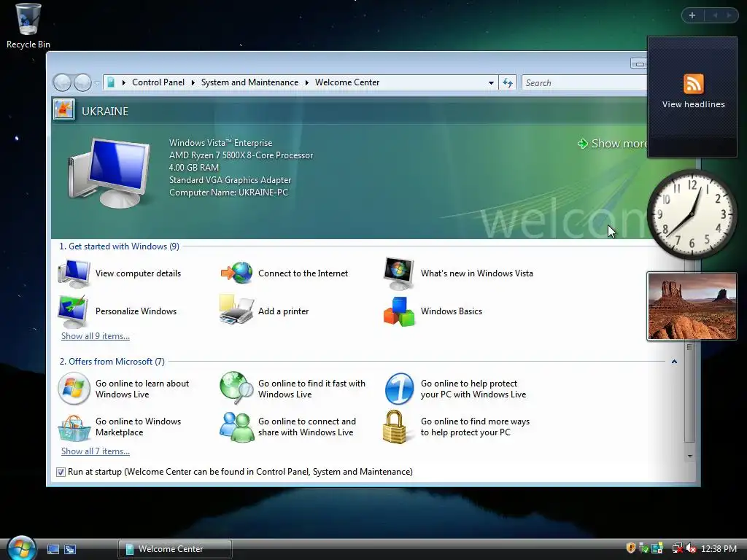Viewport: 747px width, 560px height.
Task: Select Go online to connect and share
Action: [287, 427]
